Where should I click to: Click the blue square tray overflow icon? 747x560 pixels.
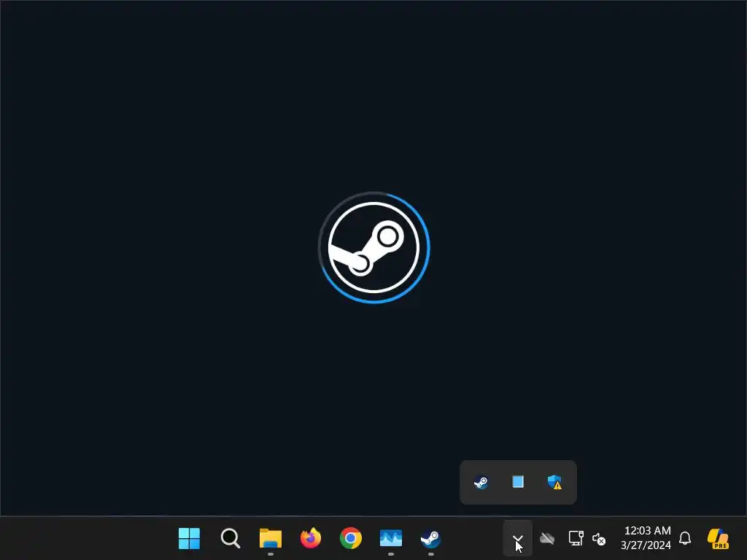[x=518, y=482]
